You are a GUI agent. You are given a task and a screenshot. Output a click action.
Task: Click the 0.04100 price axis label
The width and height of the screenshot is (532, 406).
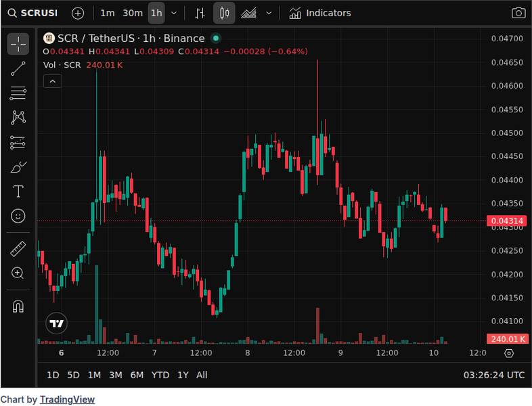tap(507, 321)
